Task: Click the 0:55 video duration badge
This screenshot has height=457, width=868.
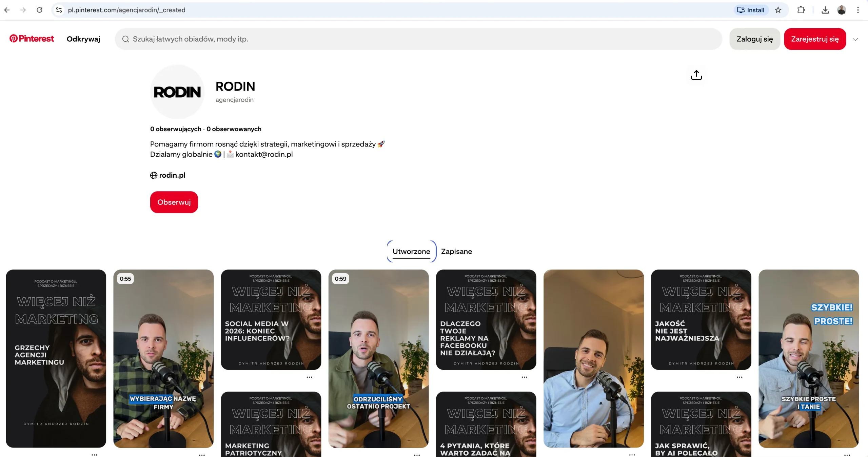Action: [125, 279]
